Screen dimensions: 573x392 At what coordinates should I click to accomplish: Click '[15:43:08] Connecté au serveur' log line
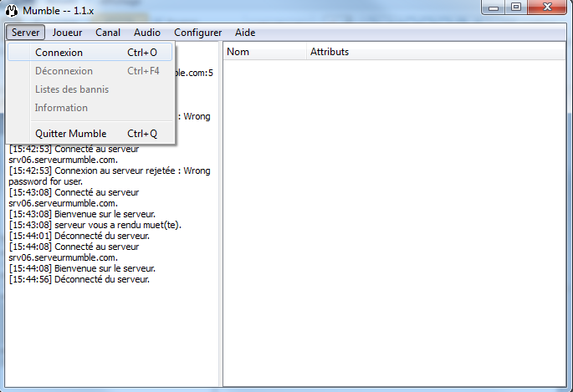tap(74, 197)
